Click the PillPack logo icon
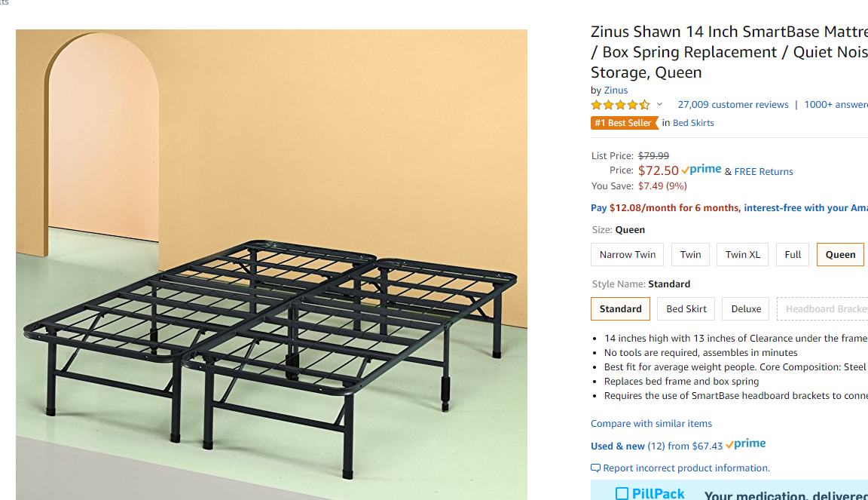868x500 pixels. pyautogui.click(x=622, y=494)
